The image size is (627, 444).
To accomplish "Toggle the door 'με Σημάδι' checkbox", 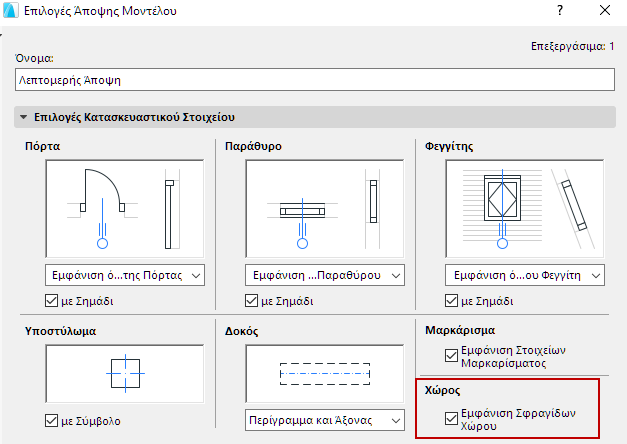I will tap(53, 301).
